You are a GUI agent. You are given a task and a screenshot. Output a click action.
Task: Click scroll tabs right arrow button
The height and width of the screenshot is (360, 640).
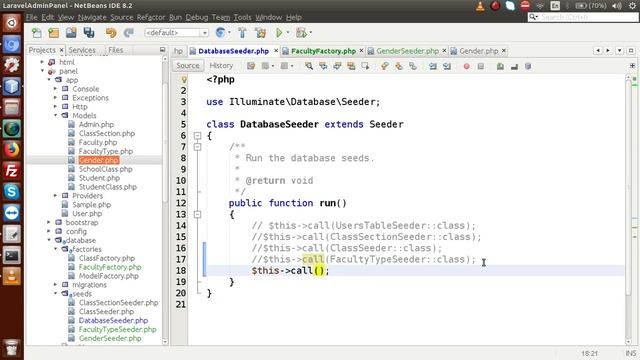[608, 50]
